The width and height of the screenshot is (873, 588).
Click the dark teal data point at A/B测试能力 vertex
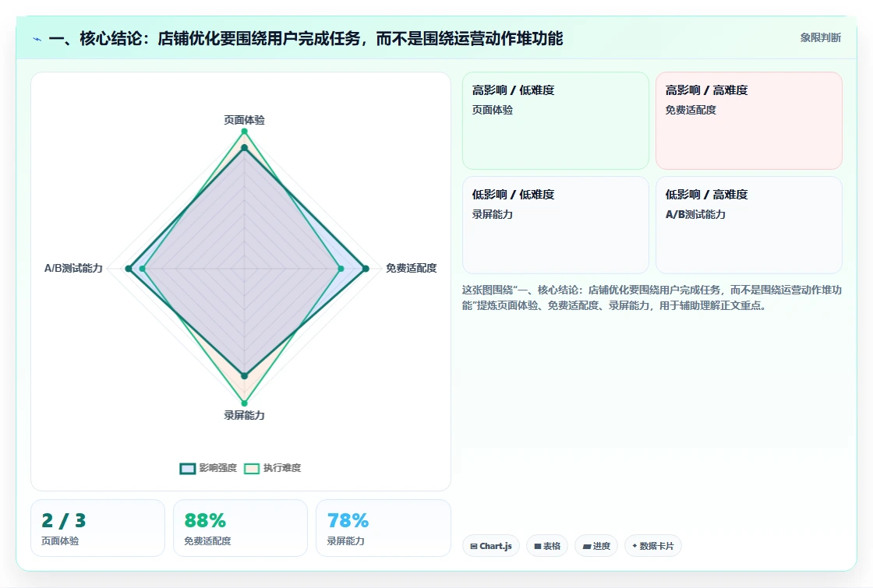[x=129, y=269]
